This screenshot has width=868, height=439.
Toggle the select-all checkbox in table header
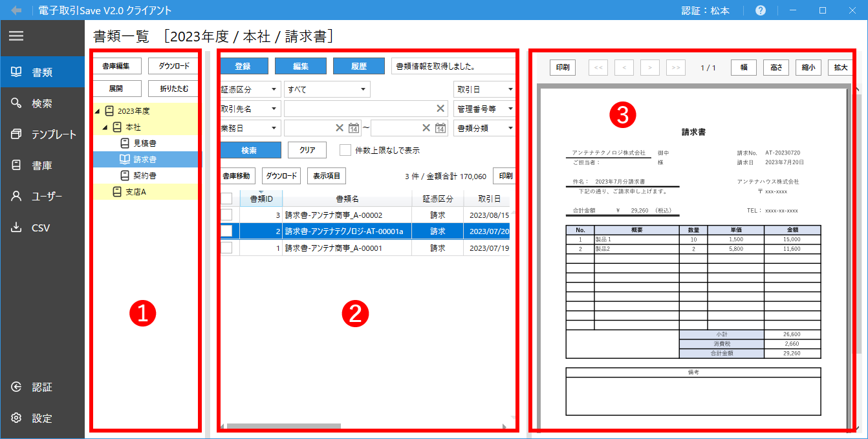coord(226,198)
